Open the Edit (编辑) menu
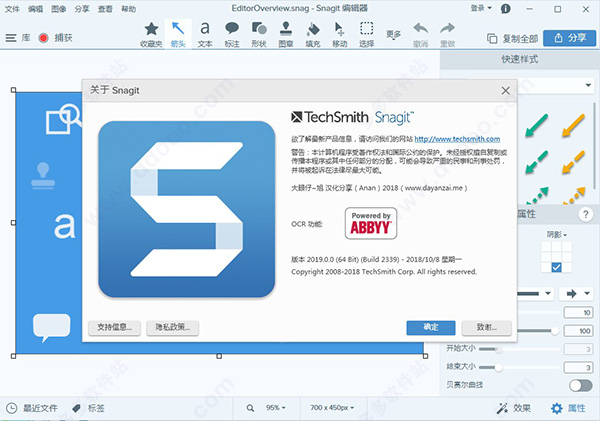600x421 pixels. [35, 8]
